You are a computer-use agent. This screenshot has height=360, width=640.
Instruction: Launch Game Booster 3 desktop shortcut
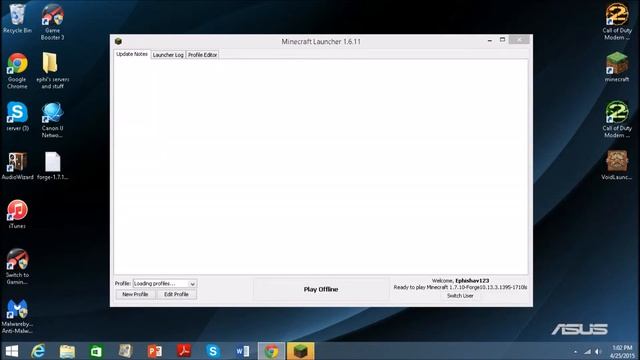(52, 21)
